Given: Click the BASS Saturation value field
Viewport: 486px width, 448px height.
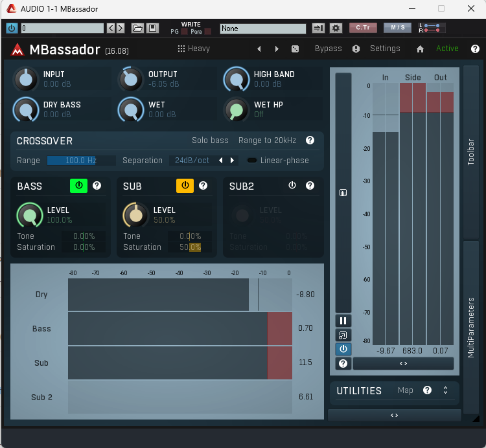Looking at the screenshot, I should click(84, 247).
